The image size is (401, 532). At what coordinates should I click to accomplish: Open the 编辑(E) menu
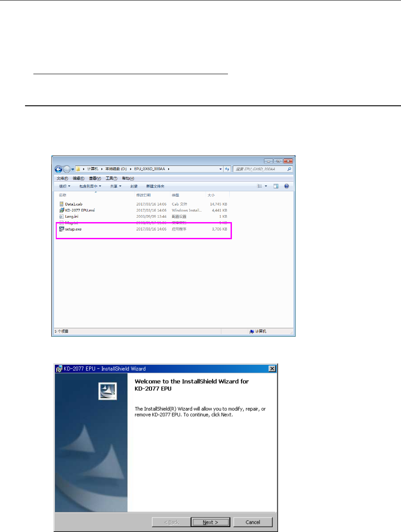pyautogui.click(x=79, y=179)
